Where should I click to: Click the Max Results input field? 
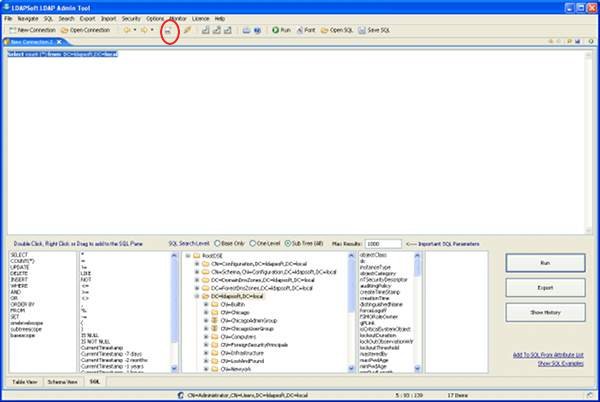pyautogui.click(x=383, y=244)
